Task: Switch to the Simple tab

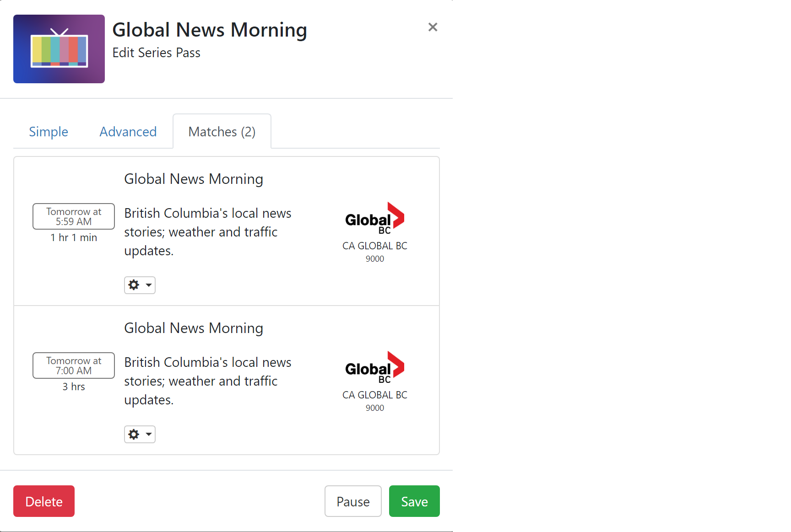Action: tap(49, 132)
